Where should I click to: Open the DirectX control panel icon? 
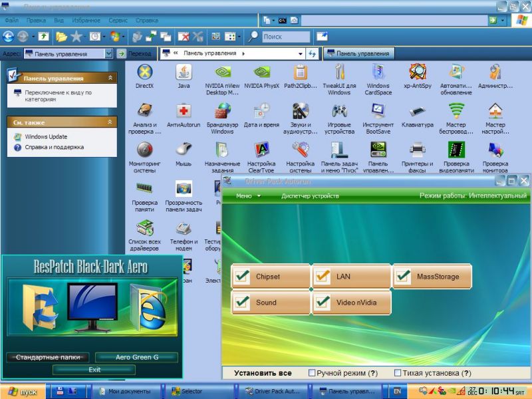pyautogui.click(x=144, y=72)
